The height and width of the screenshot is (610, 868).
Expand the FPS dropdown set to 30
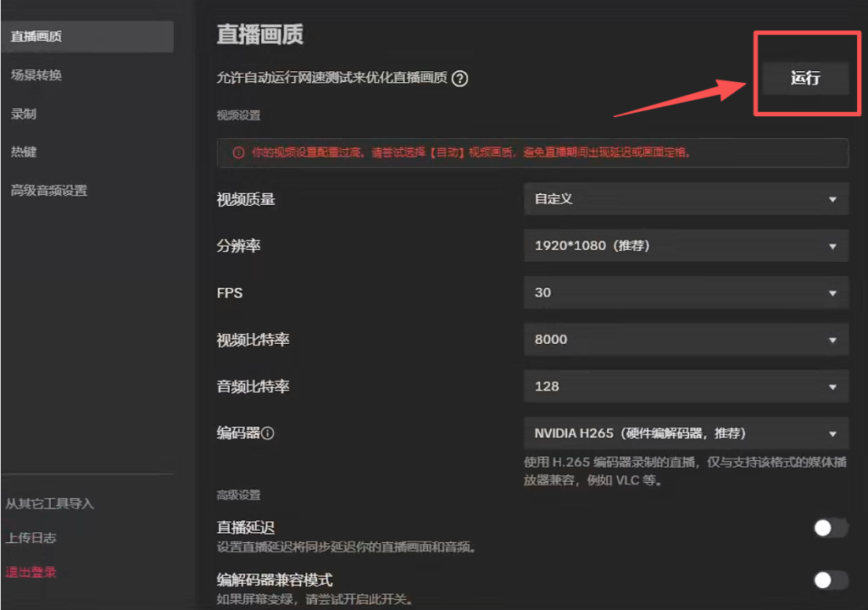pyautogui.click(x=685, y=291)
